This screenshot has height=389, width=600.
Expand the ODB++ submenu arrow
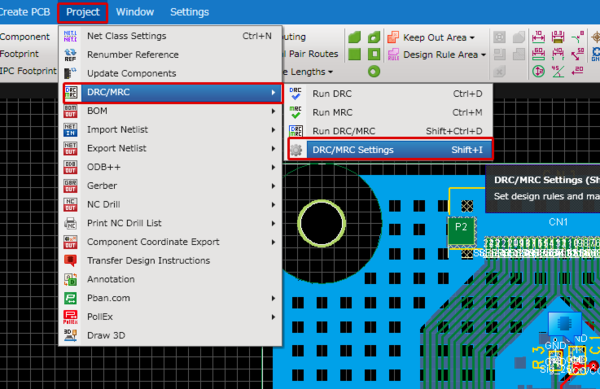(x=273, y=167)
